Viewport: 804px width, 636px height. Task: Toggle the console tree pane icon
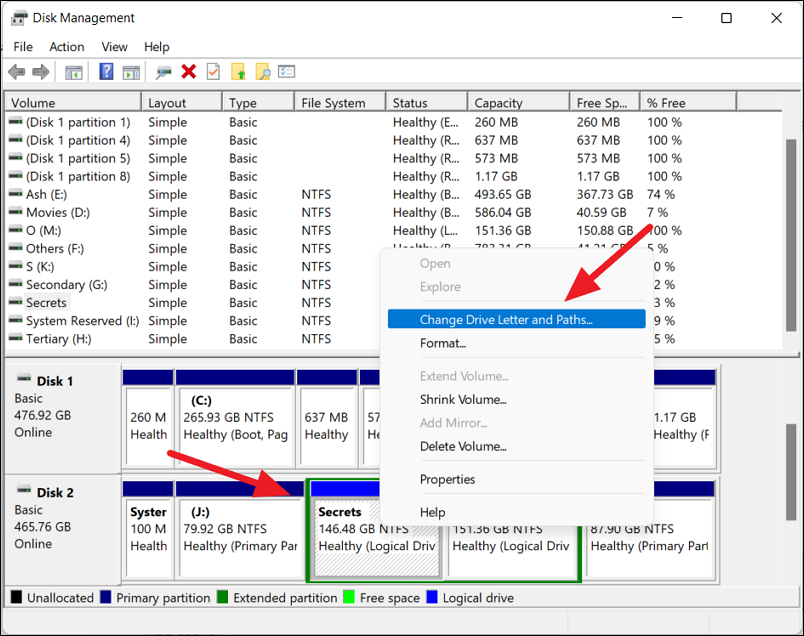(x=74, y=72)
